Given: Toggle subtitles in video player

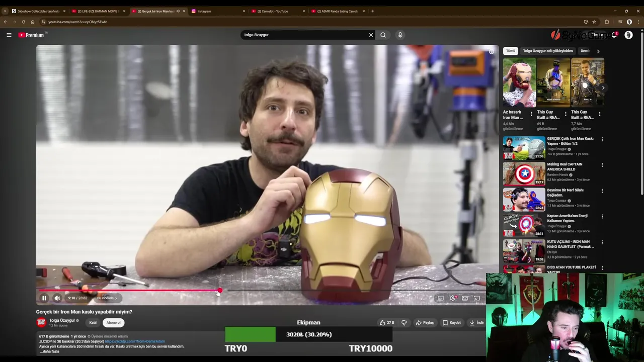Looking at the screenshot, I should pos(441,298).
